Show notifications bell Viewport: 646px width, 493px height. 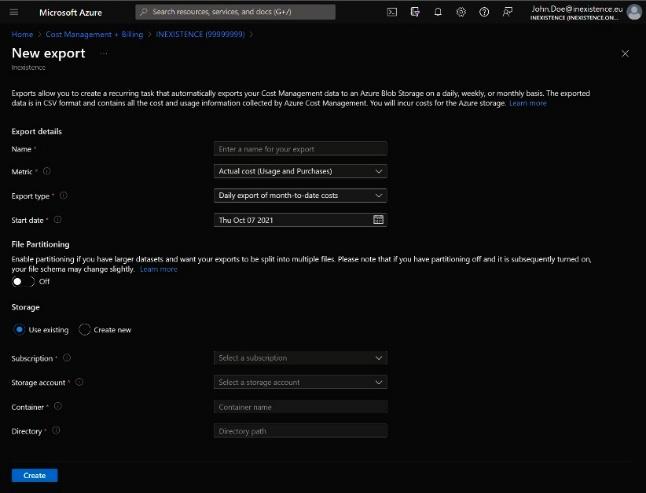pyautogui.click(x=438, y=12)
